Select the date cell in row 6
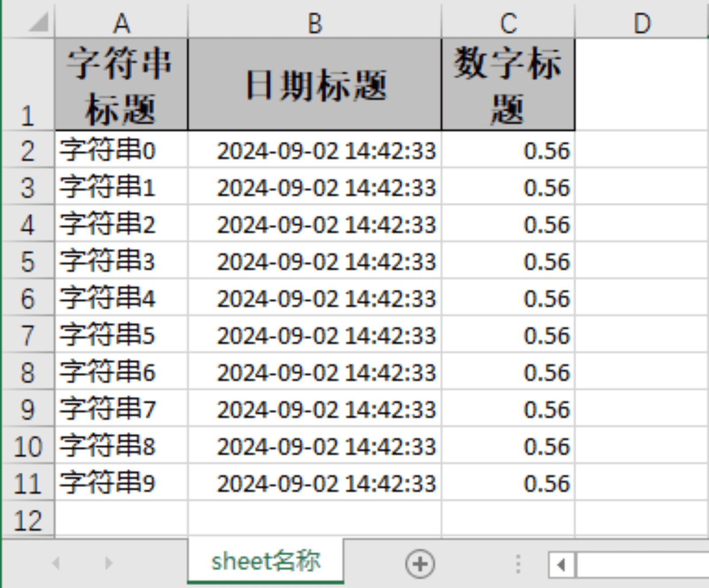Screen dimensions: 709x588 pos(315,298)
